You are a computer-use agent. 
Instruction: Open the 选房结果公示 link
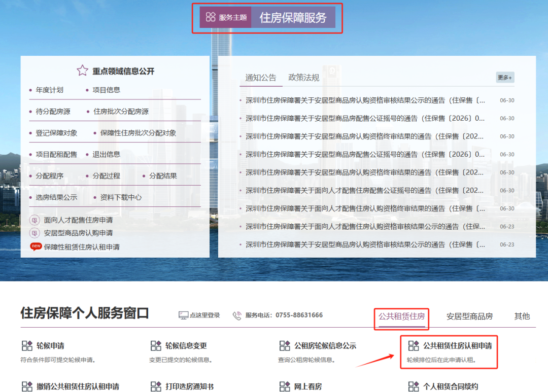[x=56, y=197]
